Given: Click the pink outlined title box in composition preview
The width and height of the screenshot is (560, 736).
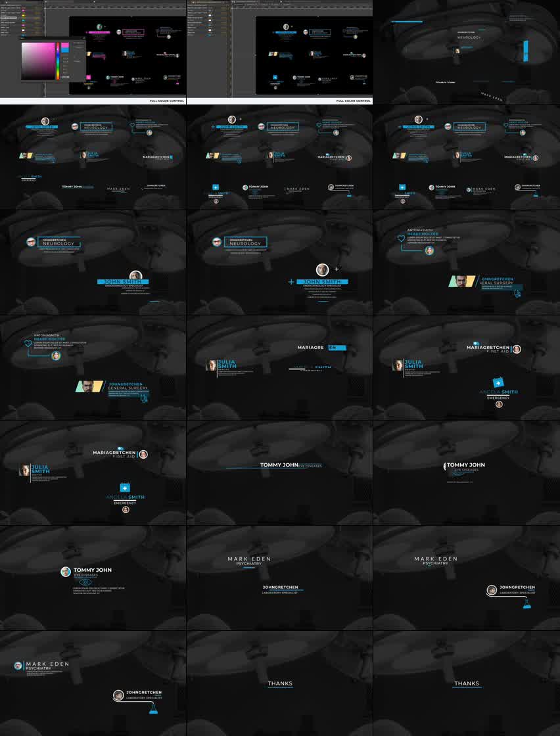Looking at the screenshot, I should [133, 32].
